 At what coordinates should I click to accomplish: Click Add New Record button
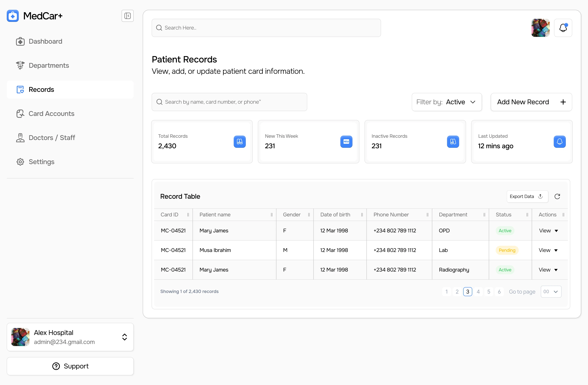click(x=531, y=102)
